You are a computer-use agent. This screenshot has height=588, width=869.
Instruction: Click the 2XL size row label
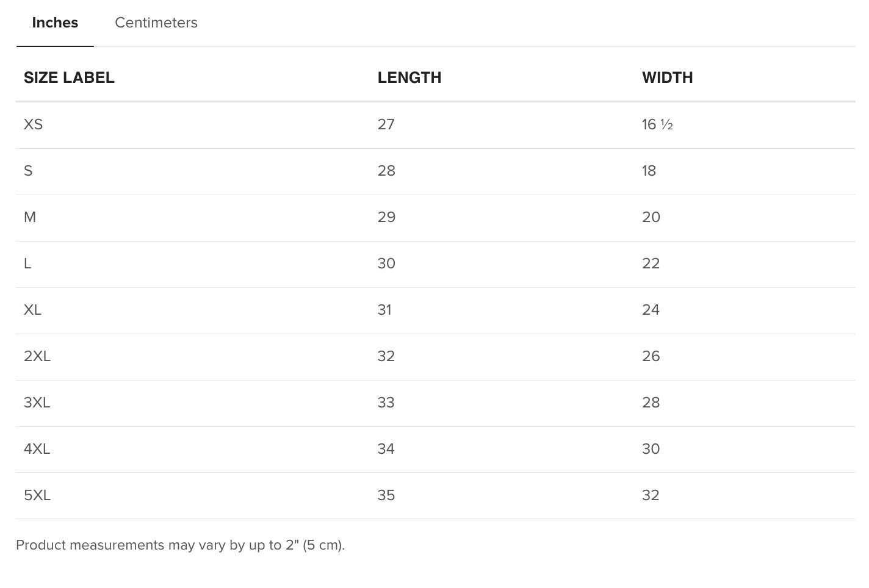coord(37,356)
